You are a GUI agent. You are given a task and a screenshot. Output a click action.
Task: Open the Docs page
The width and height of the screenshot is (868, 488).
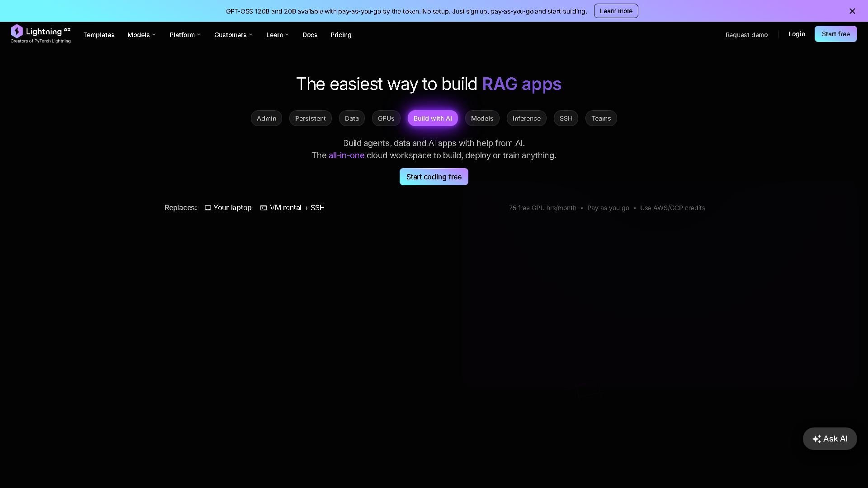[310, 35]
